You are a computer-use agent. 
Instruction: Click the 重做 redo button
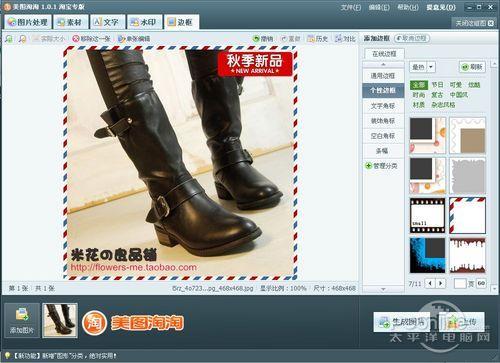coord(290,39)
